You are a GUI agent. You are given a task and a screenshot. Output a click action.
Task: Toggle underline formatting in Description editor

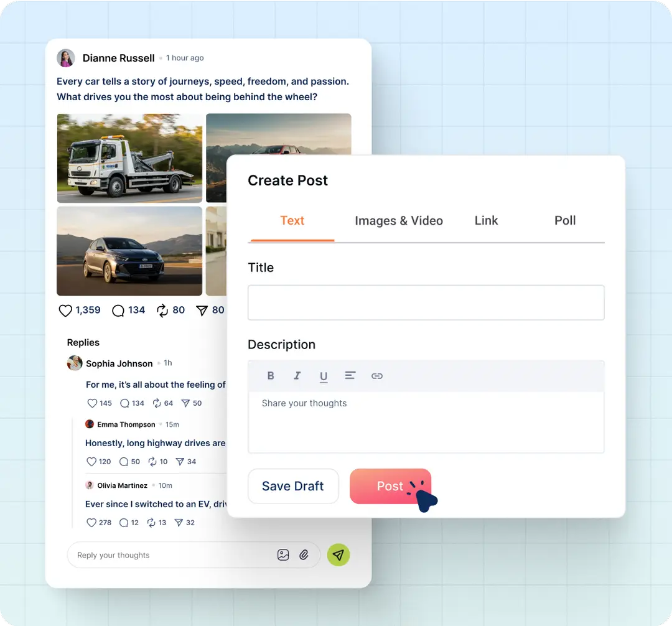tap(324, 376)
